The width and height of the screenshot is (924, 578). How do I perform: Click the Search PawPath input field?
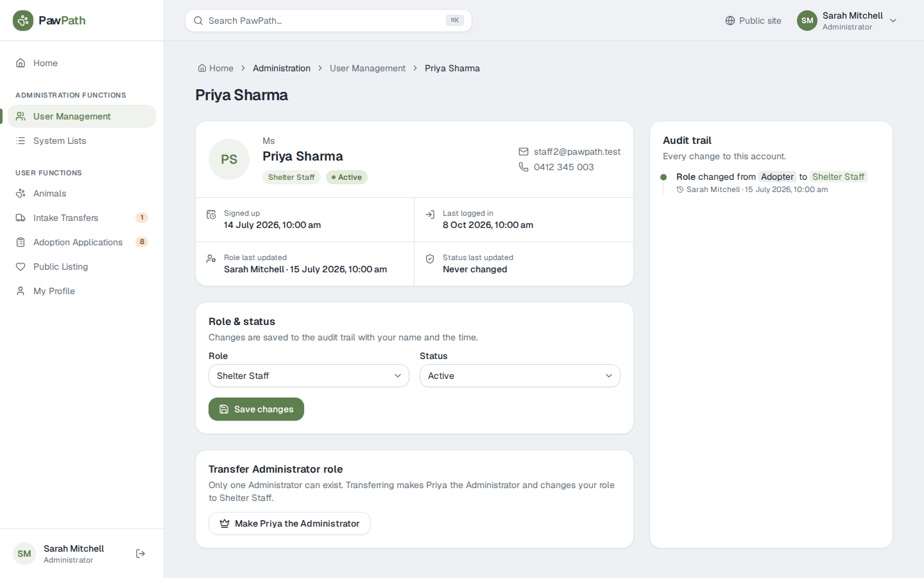329,21
